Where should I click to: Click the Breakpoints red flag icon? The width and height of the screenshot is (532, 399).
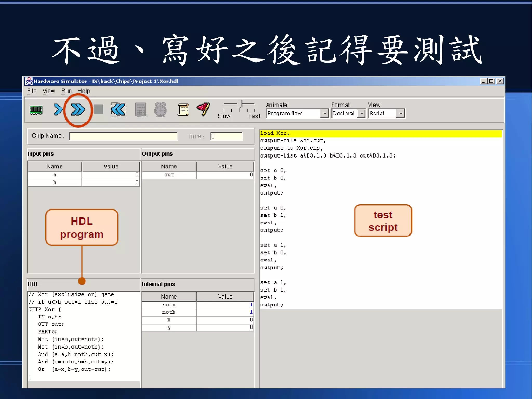pos(203,109)
